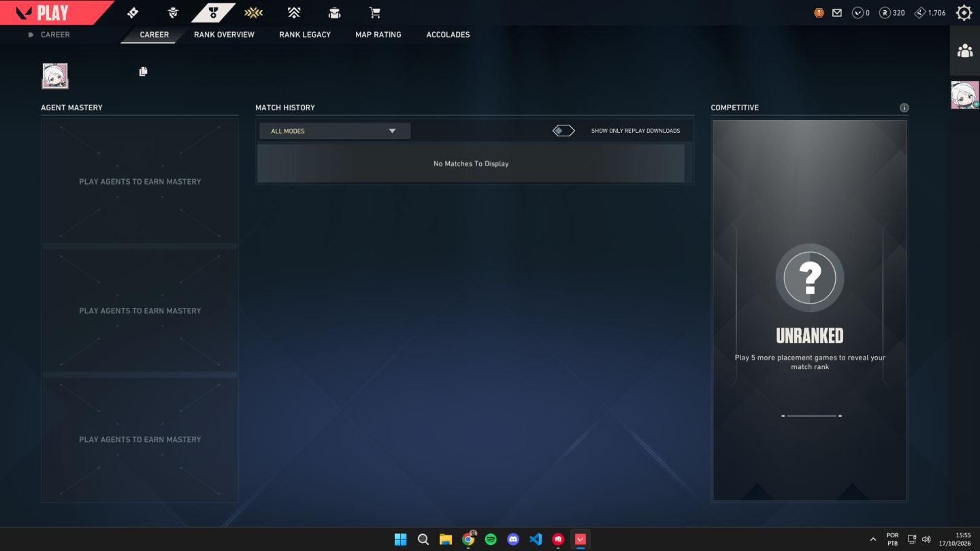The image size is (980, 551).
Task: Open Spotify from the taskbar
Action: [491, 539]
